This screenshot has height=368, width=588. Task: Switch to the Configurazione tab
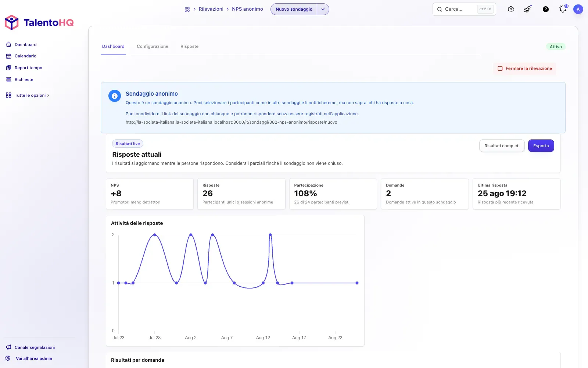click(153, 46)
